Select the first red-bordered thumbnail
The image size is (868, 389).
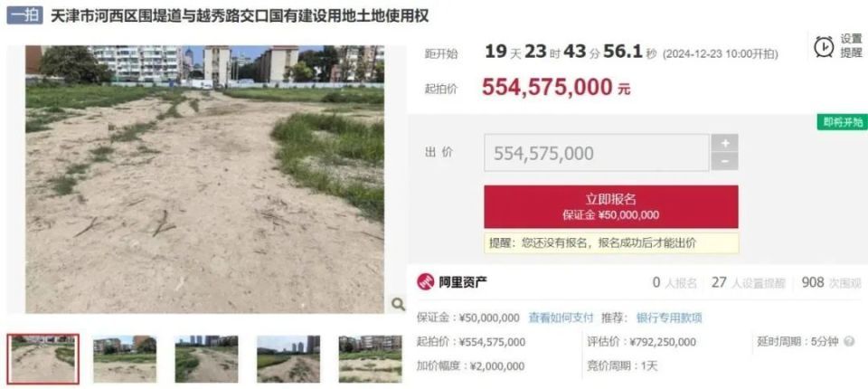[43, 359]
